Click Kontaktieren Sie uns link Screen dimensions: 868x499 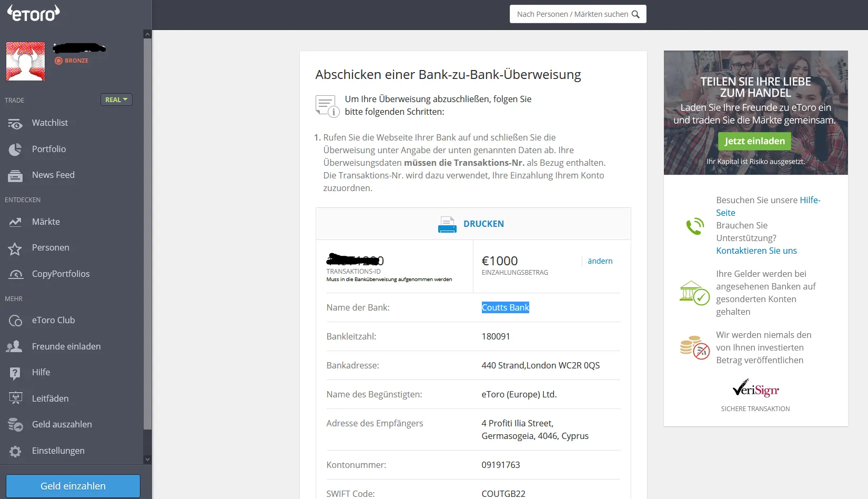coord(756,251)
